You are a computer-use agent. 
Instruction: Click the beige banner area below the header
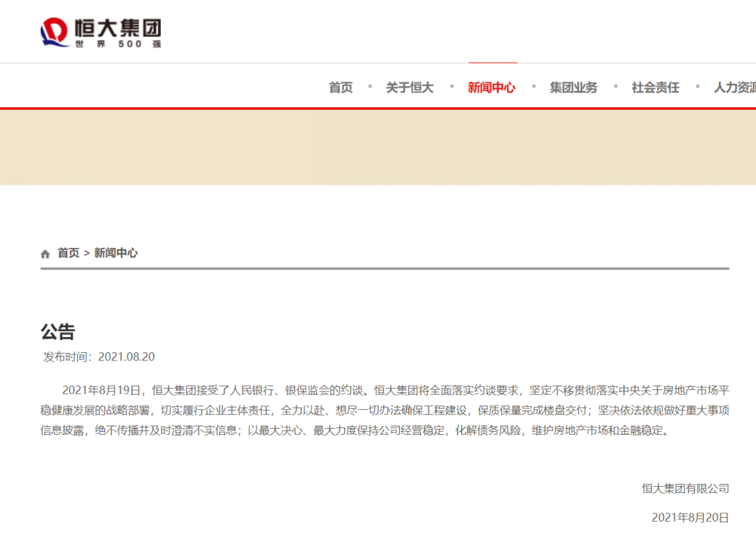point(378,147)
